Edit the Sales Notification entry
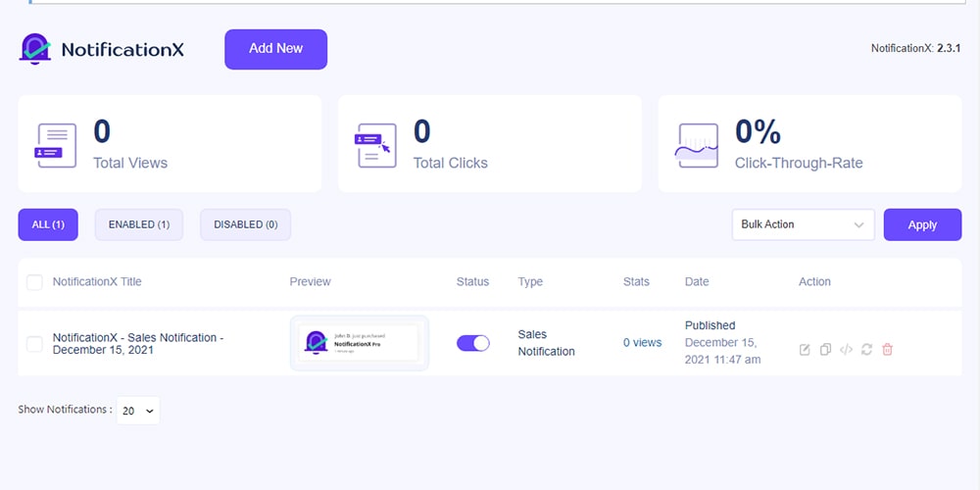Screen dimensions: 980x490 [x=805, y=350]
